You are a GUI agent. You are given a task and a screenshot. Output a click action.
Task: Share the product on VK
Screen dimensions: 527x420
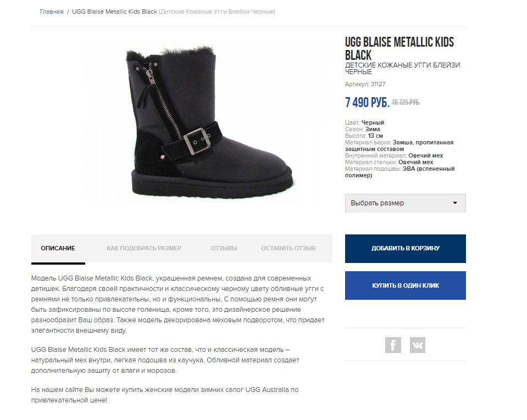(418, 345)
